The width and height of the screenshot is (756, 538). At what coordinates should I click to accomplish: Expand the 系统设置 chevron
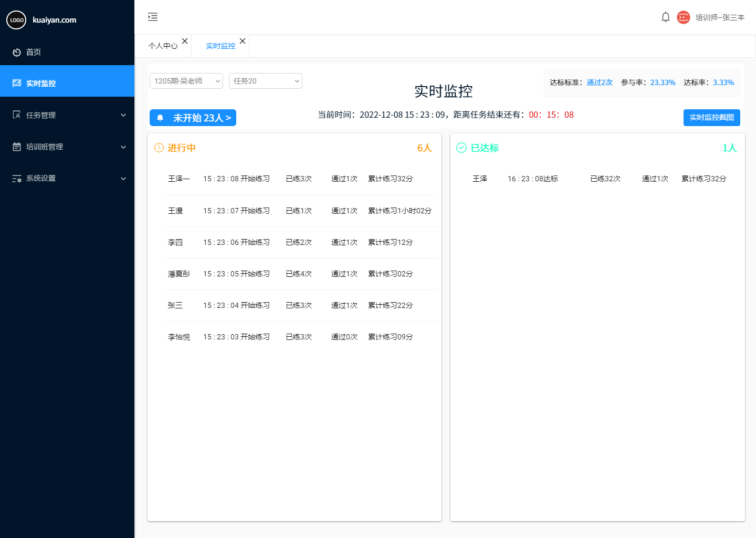point(123,179)
